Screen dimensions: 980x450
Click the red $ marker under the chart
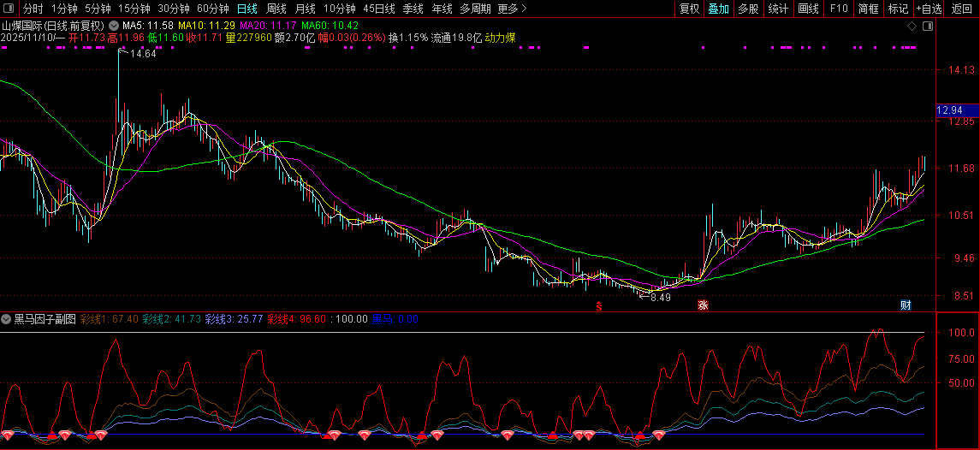599,305
